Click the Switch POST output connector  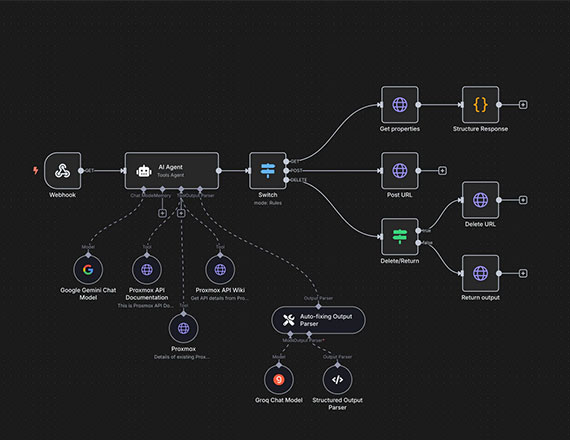pos(286,171)
